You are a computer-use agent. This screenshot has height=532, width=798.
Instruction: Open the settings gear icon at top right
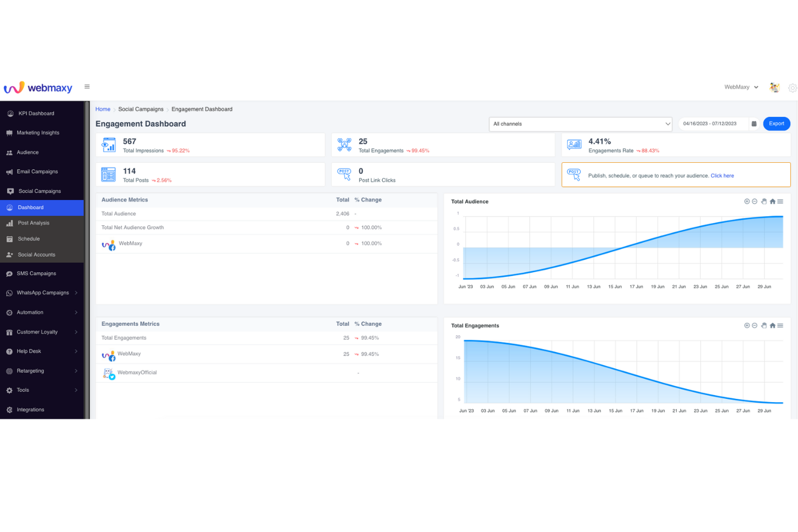click(x=792, y=88)
